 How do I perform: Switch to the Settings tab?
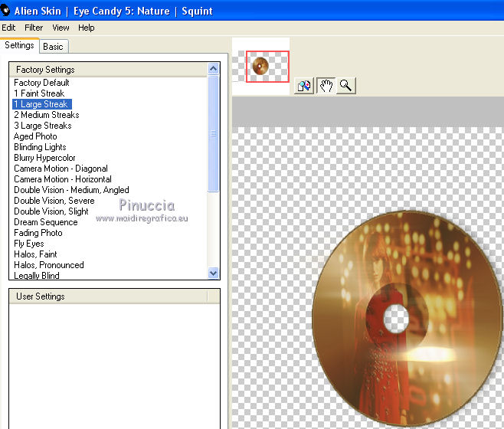[19, 45]
